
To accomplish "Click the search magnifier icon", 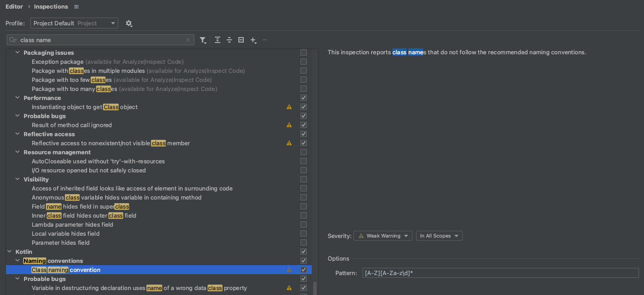I will (x=13, y=40).
